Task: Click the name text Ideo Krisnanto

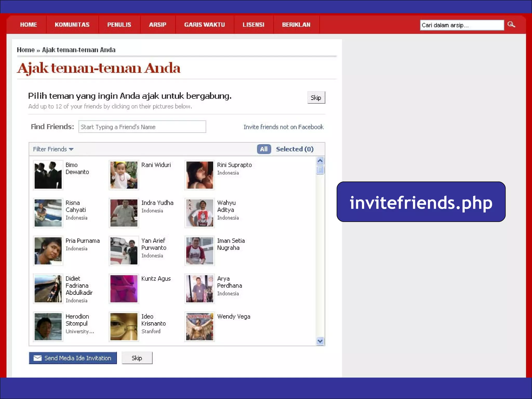Action: coord(154,320)
